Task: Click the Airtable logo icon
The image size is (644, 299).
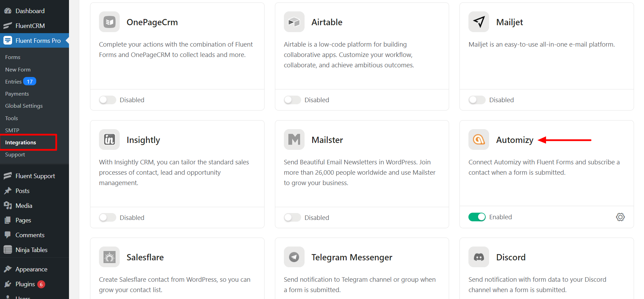Action: 294,22
